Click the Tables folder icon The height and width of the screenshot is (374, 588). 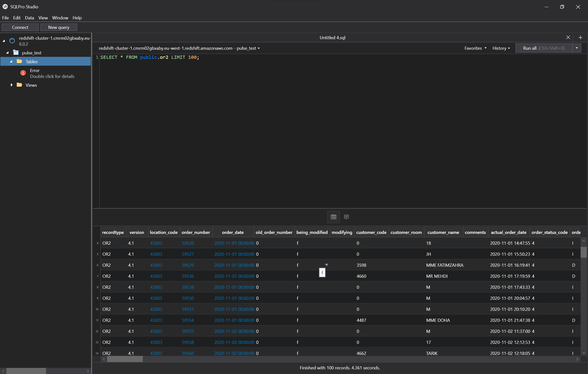[x=19, y=61]
